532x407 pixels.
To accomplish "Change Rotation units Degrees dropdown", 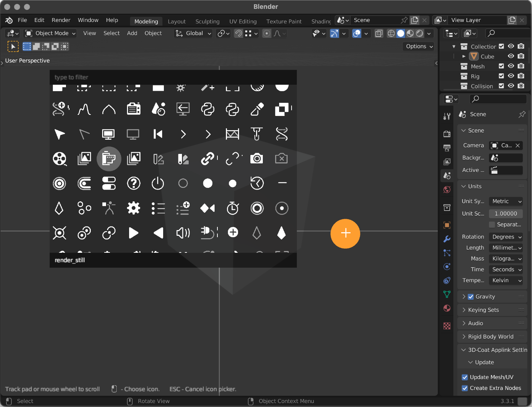I will [506, 237].
